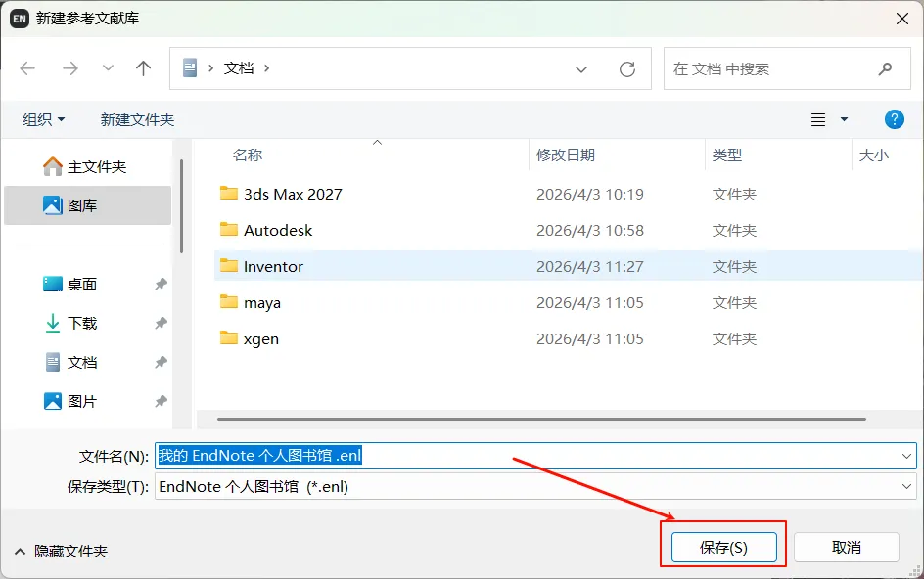The image size is (924, 579).
Task: Select the Inventor folder
Action: tap(273, 266)
